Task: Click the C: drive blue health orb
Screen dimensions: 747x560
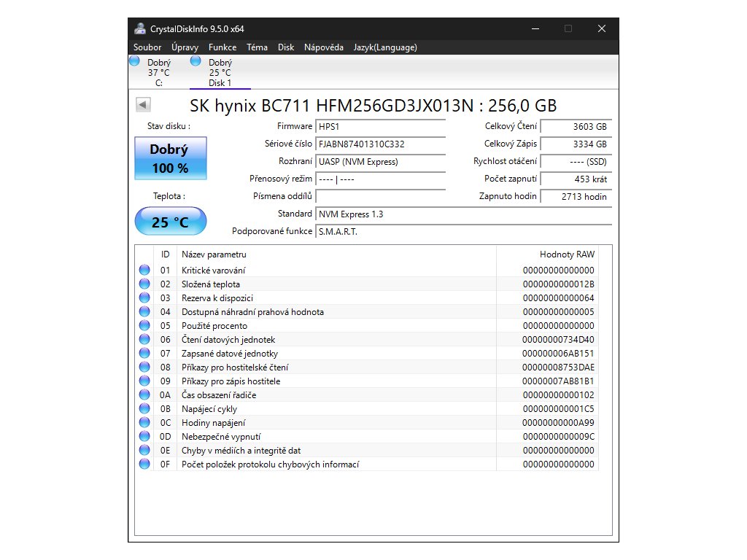Action: [134, 62]
